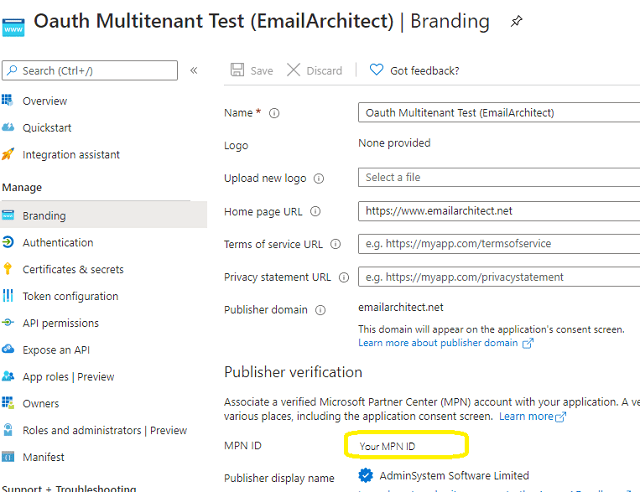The image size is (640, 492).
Task: Select Branding in the Manage menu
Action: click(x=104, y=215)
